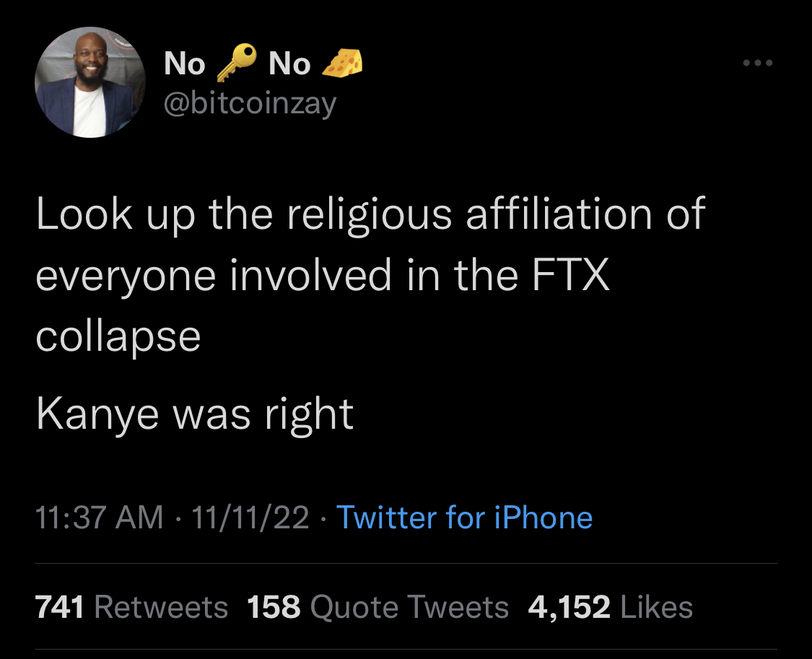Image resolution: width=812 pixels, height=659 pixels.
Task: Click the cheese emoji in display name
Action: 341,64
